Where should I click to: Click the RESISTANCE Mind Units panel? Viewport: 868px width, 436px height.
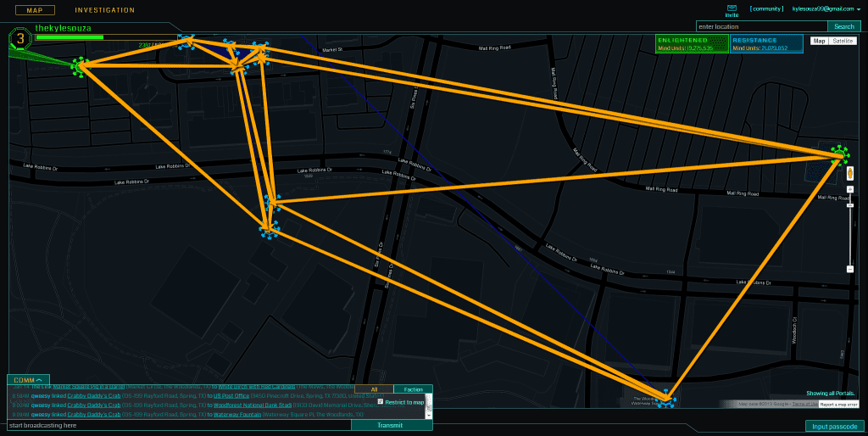[x=766, y=44]
